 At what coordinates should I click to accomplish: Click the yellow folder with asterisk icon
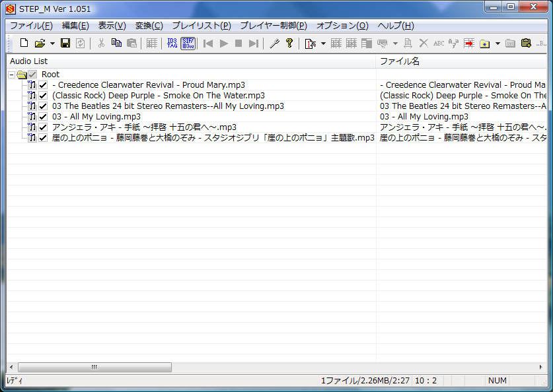point(485,44)
